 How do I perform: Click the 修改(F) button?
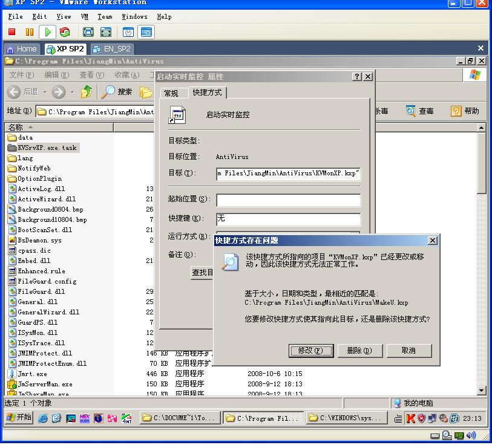pos(311,351)
